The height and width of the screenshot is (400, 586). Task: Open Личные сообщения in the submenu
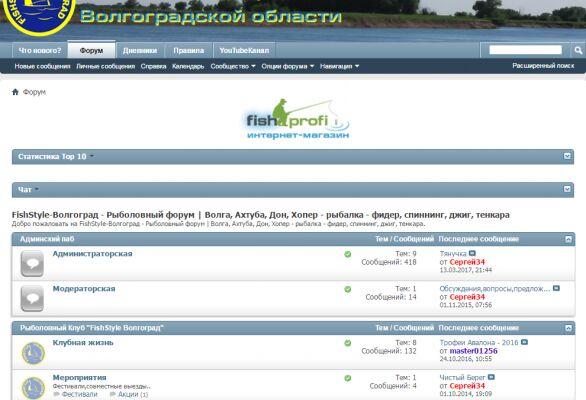click(x=105, y=66)
